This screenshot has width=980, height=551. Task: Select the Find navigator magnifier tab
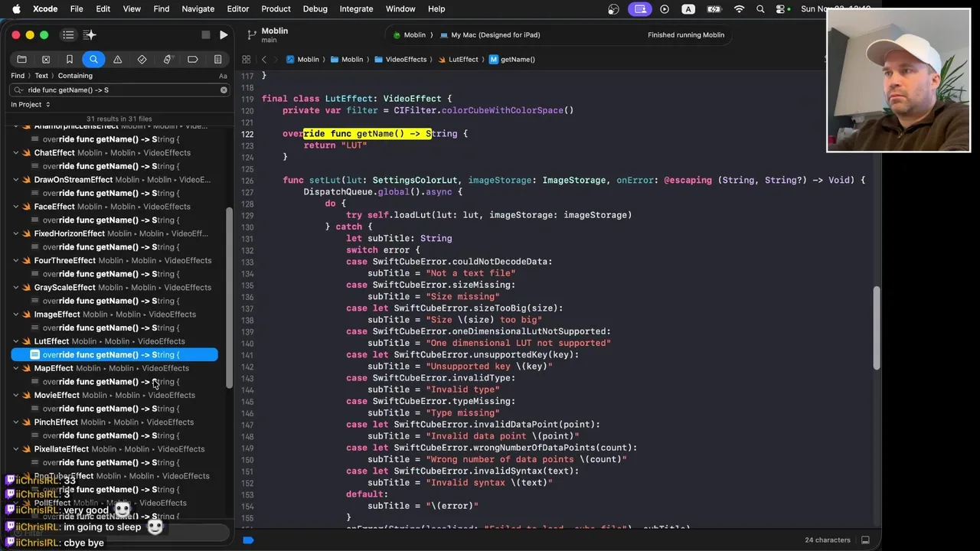point(93,59)
